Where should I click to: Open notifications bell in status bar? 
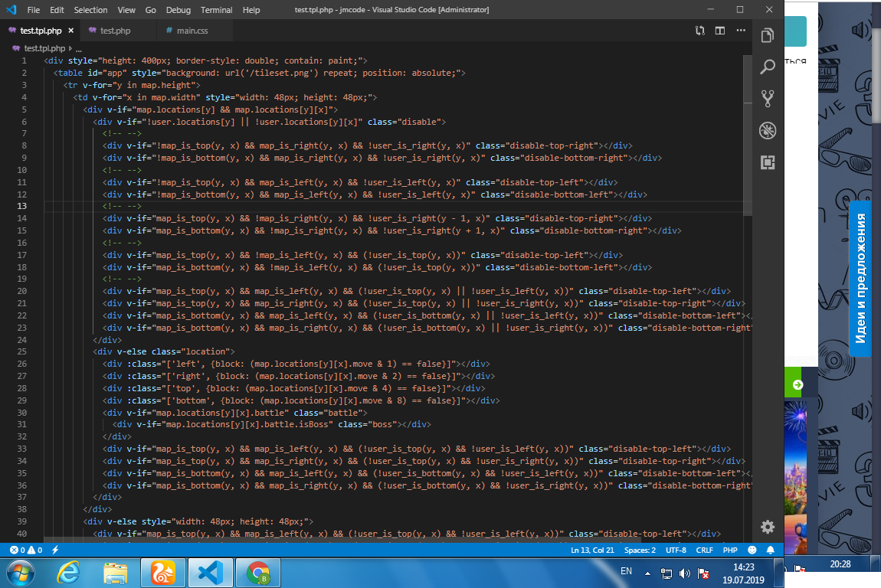(x=770, y=550)
